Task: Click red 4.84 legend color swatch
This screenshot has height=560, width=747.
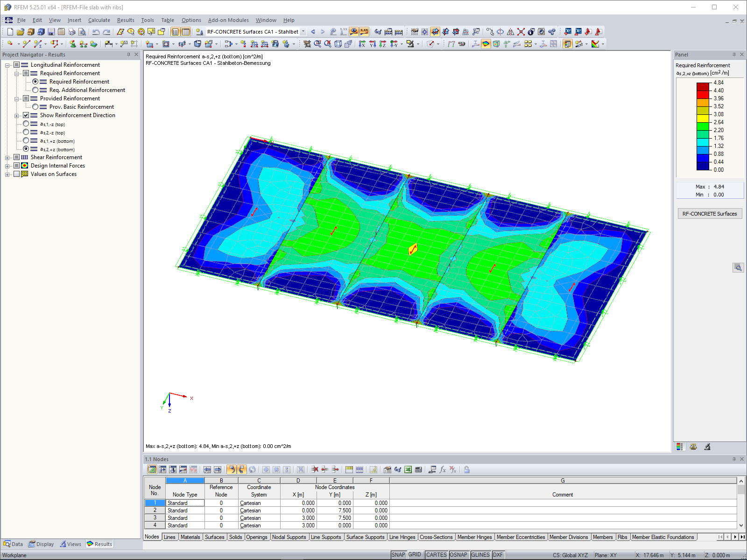Action: (703, 87)
